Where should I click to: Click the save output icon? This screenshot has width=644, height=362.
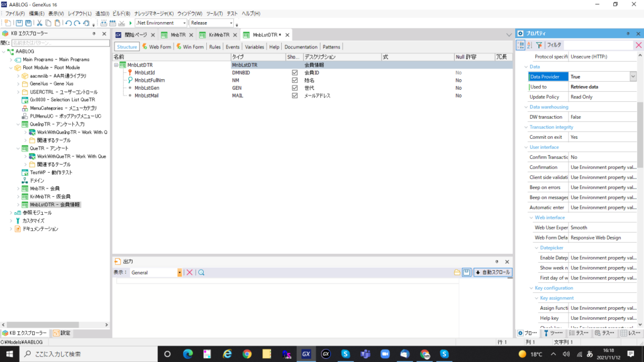click(x=467, y=273)
